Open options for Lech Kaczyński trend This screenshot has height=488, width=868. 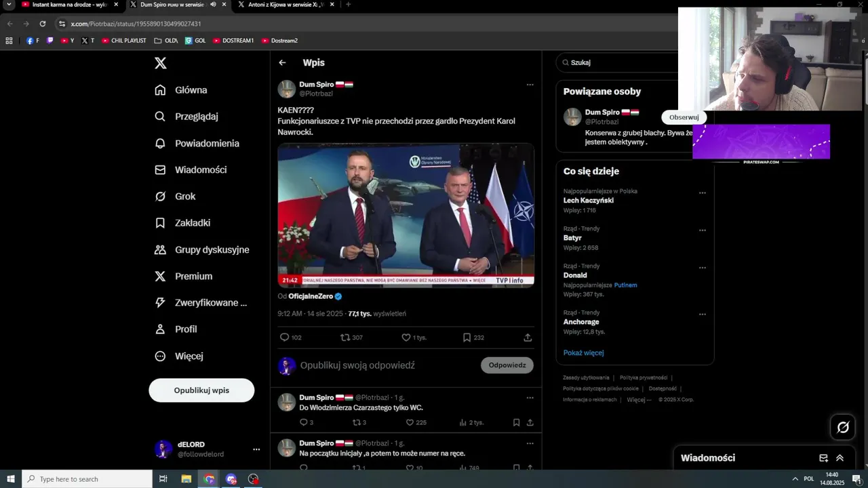coord(703,193)
